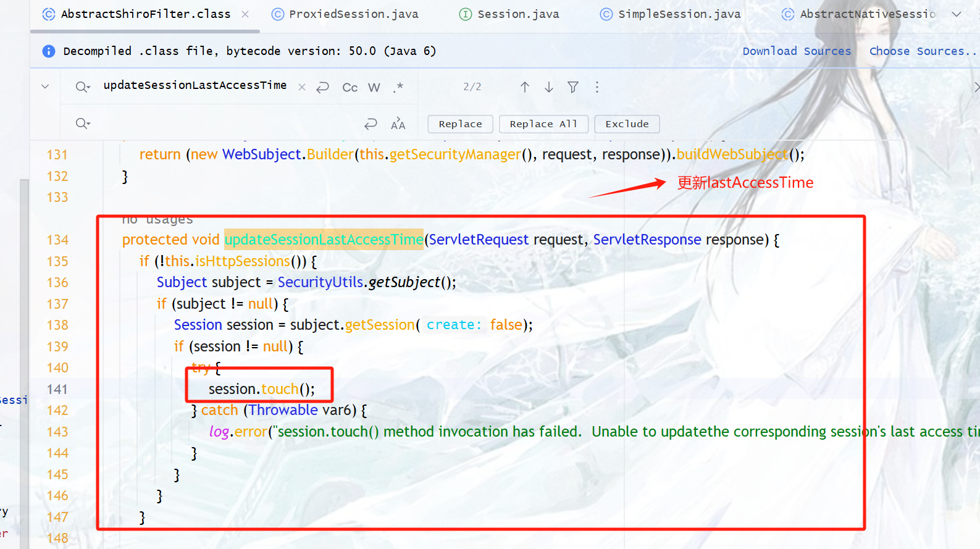
Task: Open more search options (three dots)
Action: point(597,87)
